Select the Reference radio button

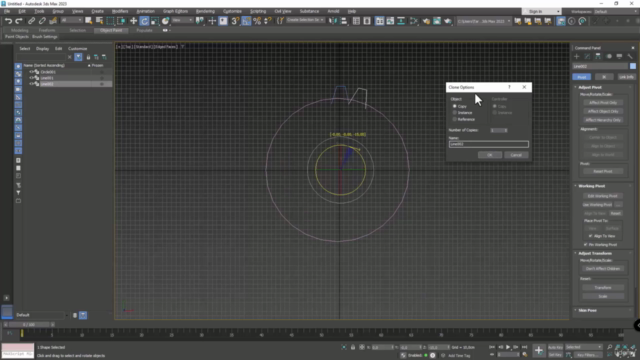455,119
